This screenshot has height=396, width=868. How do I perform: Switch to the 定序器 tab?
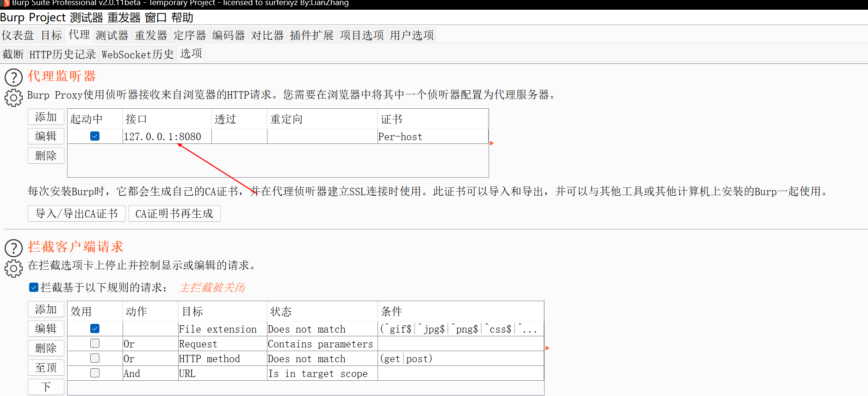[190, 35]
